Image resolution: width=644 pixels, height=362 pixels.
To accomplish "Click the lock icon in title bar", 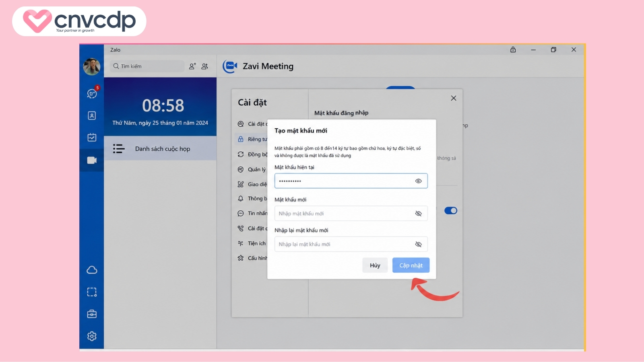I will (513, 49).
